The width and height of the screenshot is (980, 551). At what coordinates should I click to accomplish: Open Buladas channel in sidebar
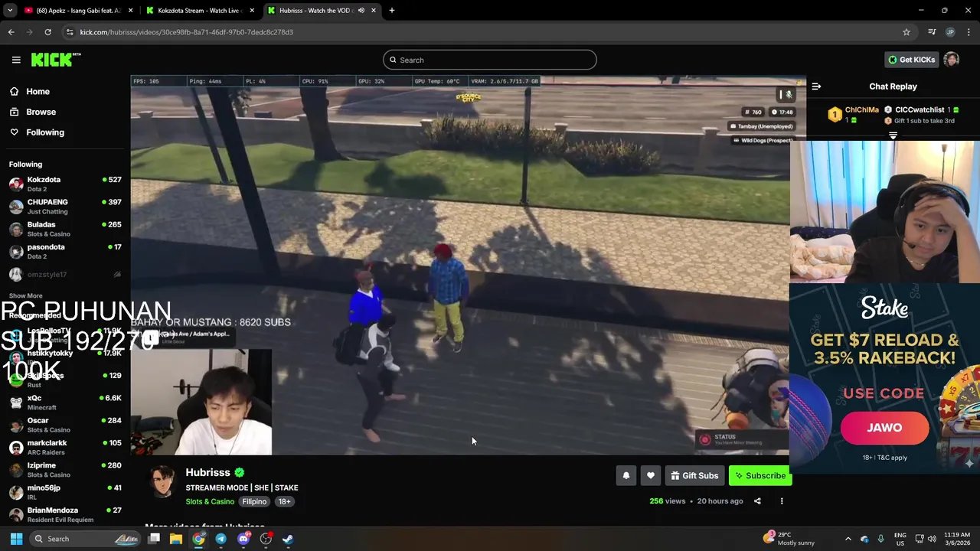click(x=65, y=229)
